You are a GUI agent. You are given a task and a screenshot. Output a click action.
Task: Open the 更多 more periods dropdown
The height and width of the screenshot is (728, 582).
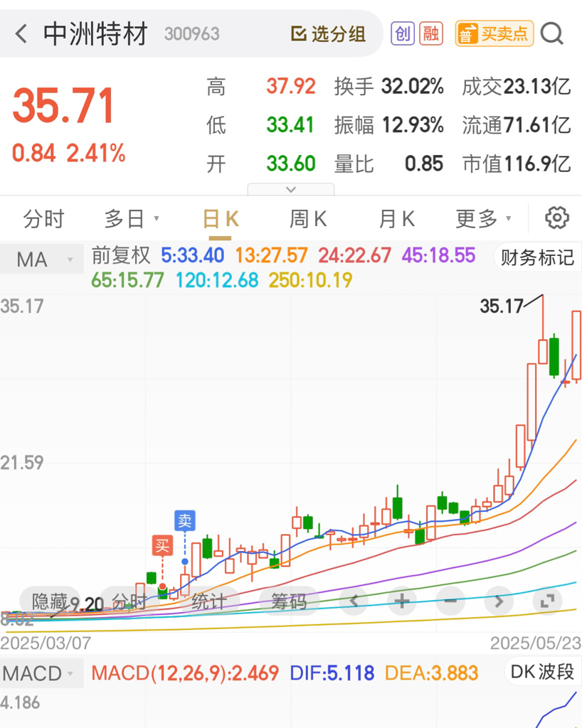pyautogui.click(x=483, y=219)
